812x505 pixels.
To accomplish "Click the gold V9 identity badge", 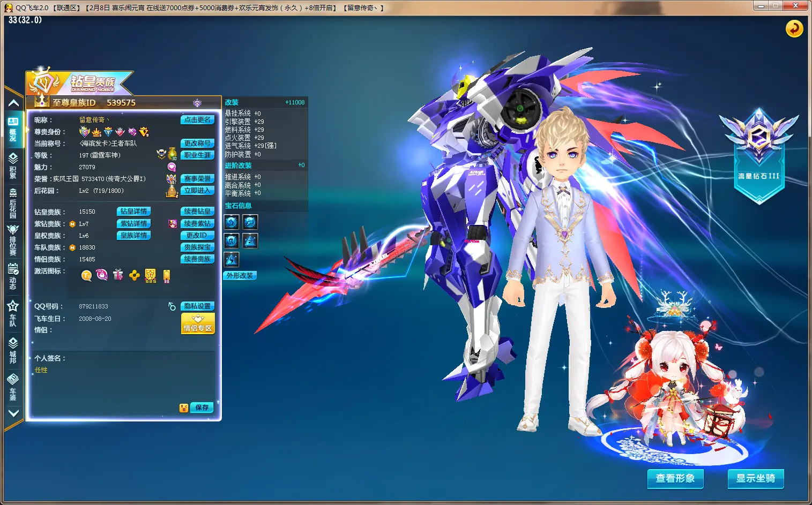I will pos(144,132).
